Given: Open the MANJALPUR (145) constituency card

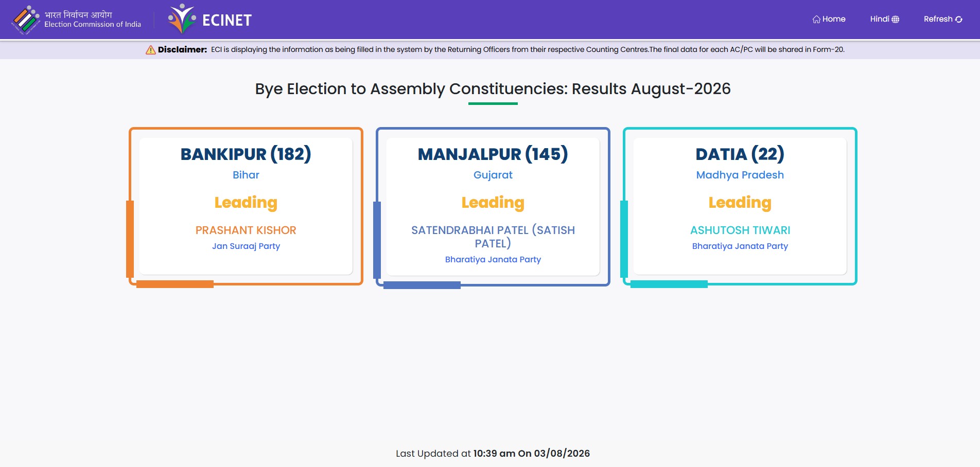Looking at the screenshot, I should 493,207.
